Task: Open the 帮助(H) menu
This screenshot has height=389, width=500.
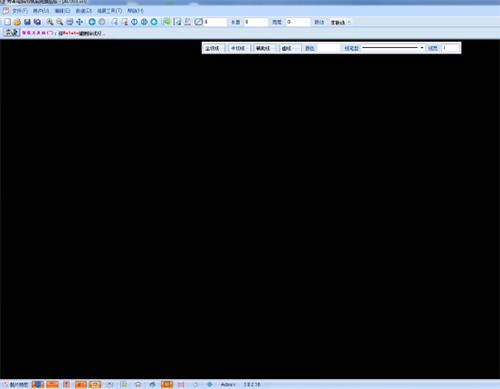Action: pos(135,11)
